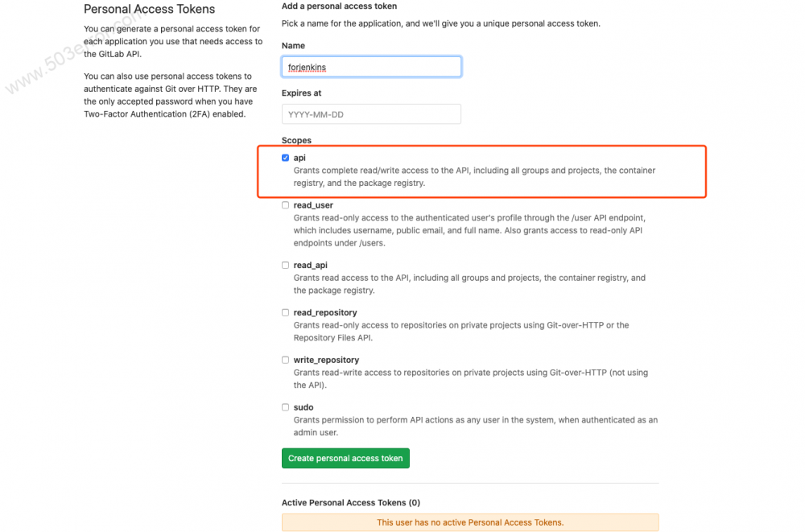Click the api scope label text
Screen dimensions: 805x532
[299, 158]
